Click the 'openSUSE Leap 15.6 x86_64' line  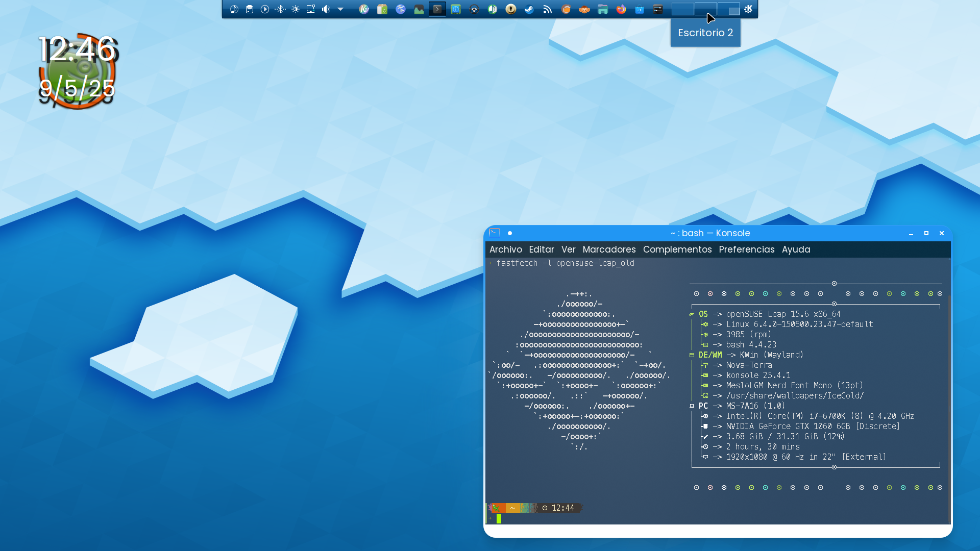783,314
